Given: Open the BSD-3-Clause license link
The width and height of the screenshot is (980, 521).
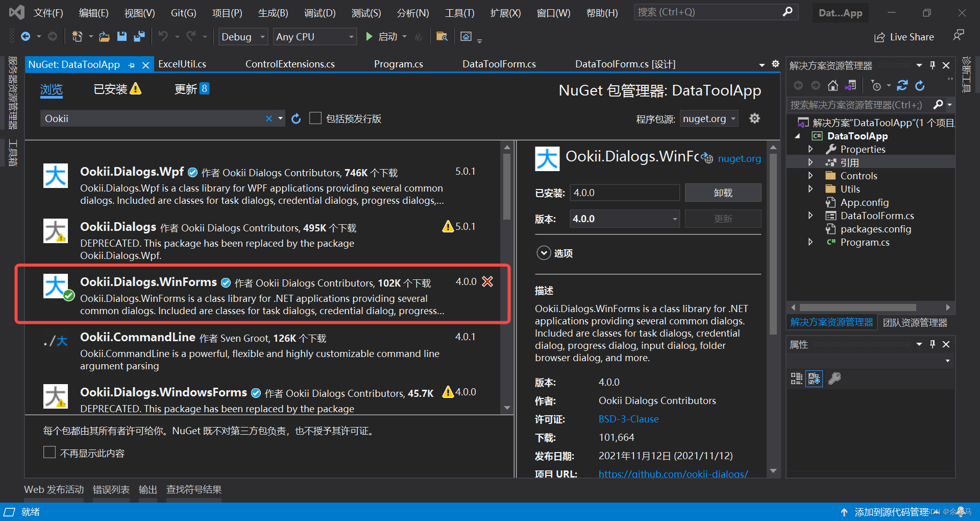Looking at the screenshot, I should click(628, 419).
